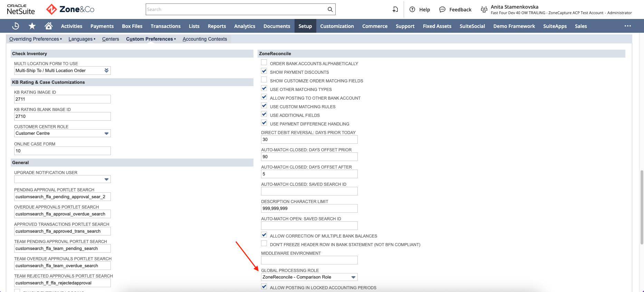Viewport: 644px width, 292px height.
Task: Click the Middleware Environment field
Action: 309,260
